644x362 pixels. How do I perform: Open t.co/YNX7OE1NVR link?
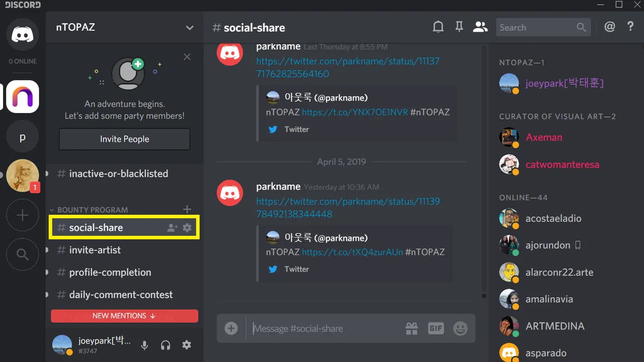click(355, 112)
